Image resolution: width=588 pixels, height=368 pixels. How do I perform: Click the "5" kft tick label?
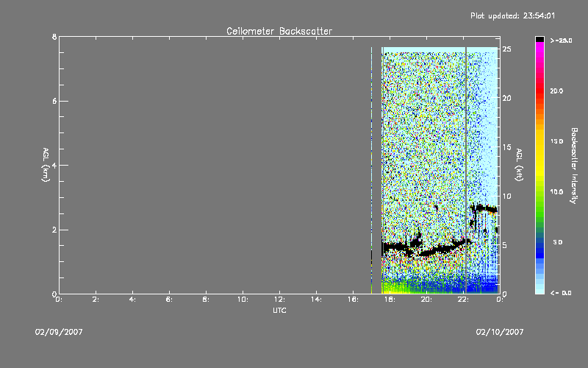click(x=505, y=245)
